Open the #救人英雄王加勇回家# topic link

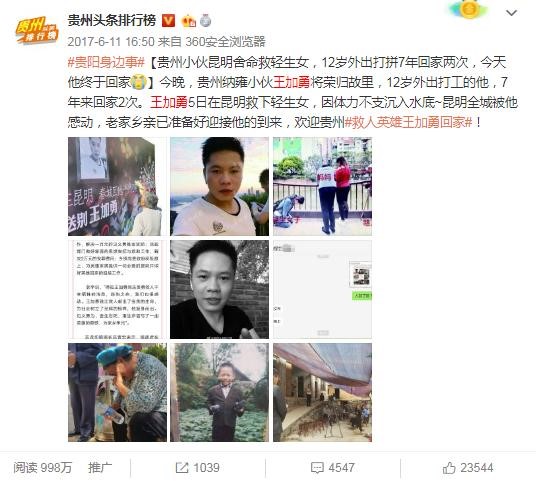408,122
